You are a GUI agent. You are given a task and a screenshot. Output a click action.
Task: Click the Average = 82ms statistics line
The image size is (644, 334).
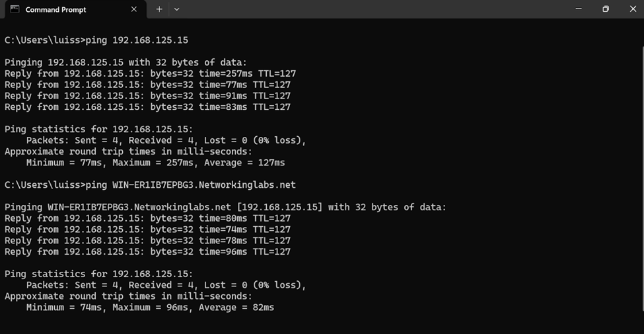click(151, 308)
